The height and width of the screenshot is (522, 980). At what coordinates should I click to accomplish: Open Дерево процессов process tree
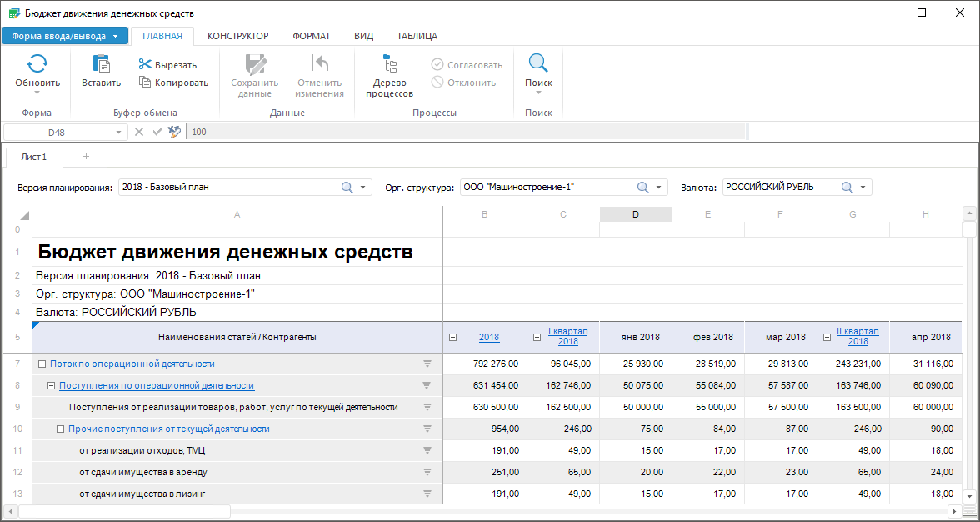pyautogui.click(x=389, y=74)
